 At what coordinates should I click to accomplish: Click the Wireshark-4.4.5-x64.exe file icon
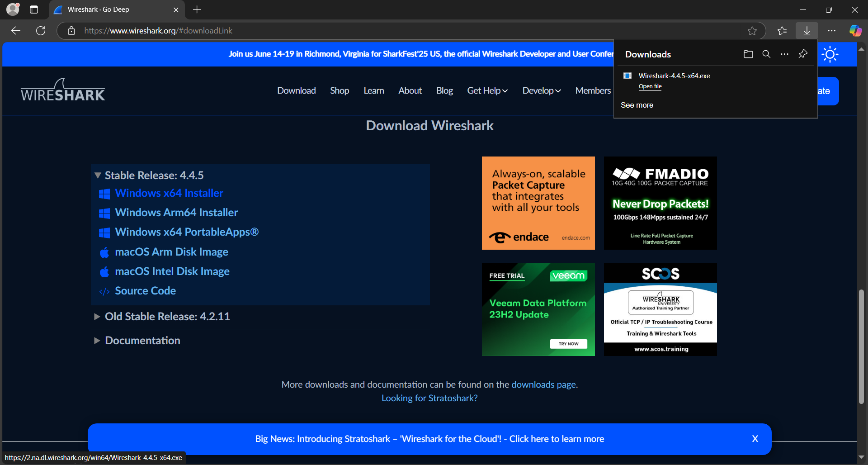[x=627, y=76]
